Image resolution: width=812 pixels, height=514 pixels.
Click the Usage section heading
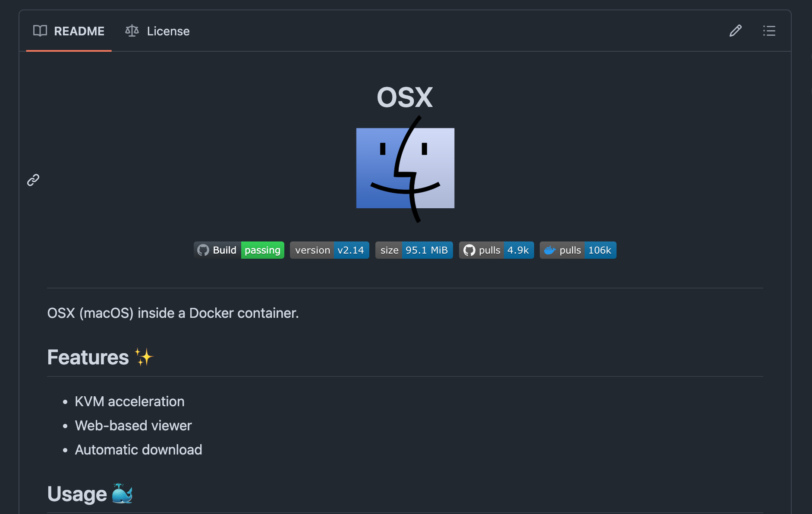coord(77,494)
